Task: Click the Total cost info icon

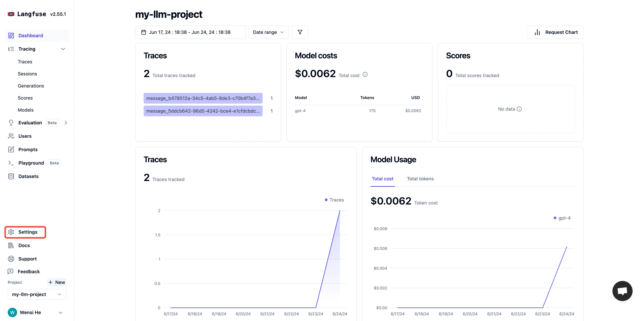Action: tap(365, 74)
